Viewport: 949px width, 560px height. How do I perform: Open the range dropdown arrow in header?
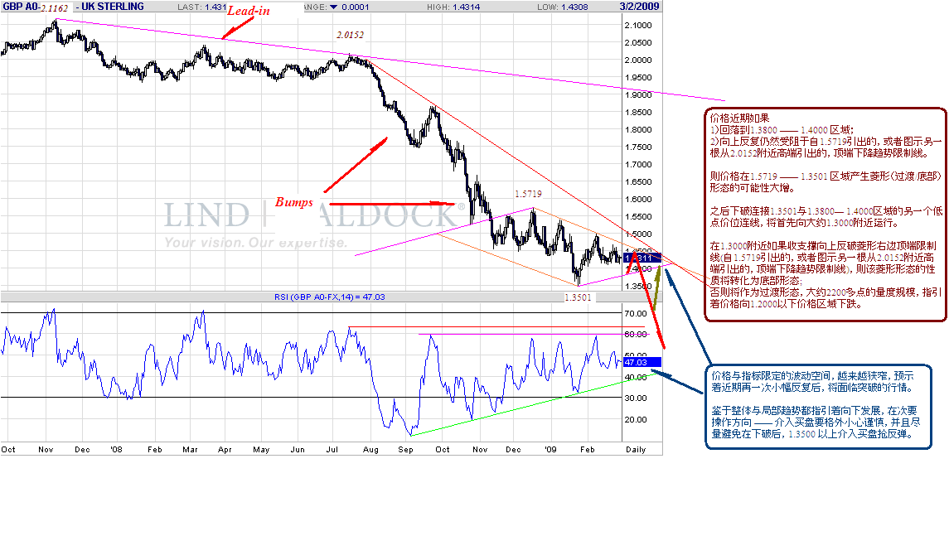[x=333, y=7]
